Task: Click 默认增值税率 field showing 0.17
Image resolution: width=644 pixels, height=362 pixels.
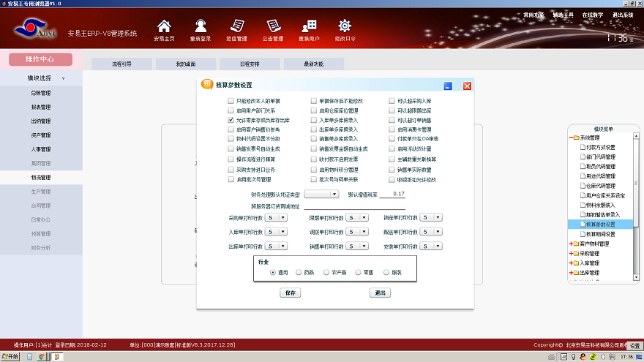Action: [x=393, y=194]
